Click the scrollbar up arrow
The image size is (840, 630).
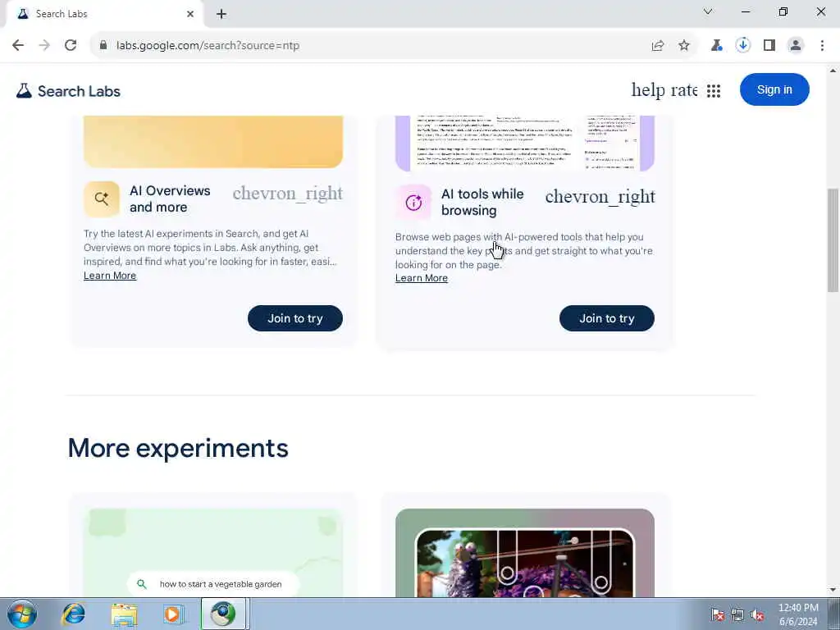coord(833,71)
